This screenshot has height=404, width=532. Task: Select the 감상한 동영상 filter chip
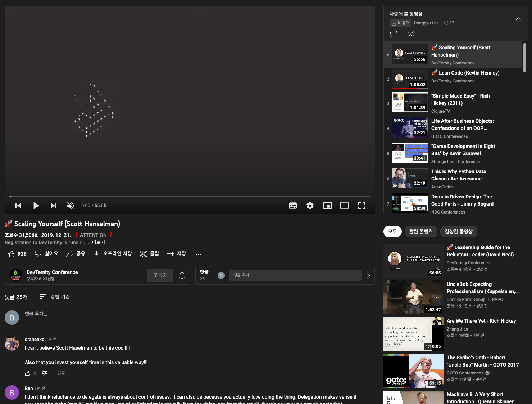[459, 232]
